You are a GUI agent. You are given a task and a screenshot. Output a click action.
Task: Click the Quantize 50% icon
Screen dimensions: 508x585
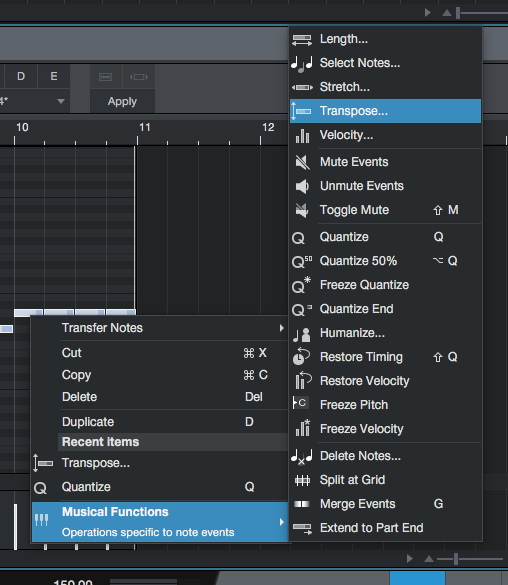302,261
